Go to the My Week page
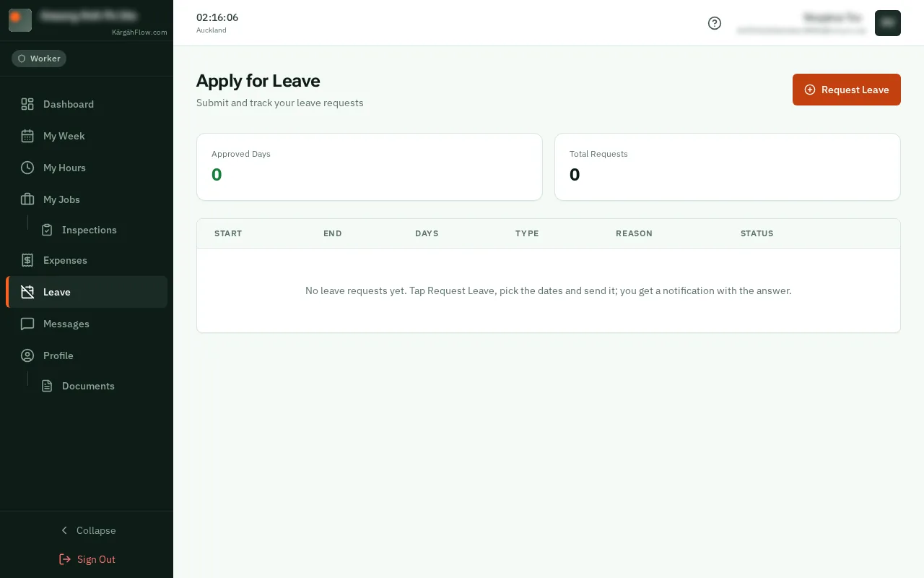The image size is (924, 578). tap(87, 136)
